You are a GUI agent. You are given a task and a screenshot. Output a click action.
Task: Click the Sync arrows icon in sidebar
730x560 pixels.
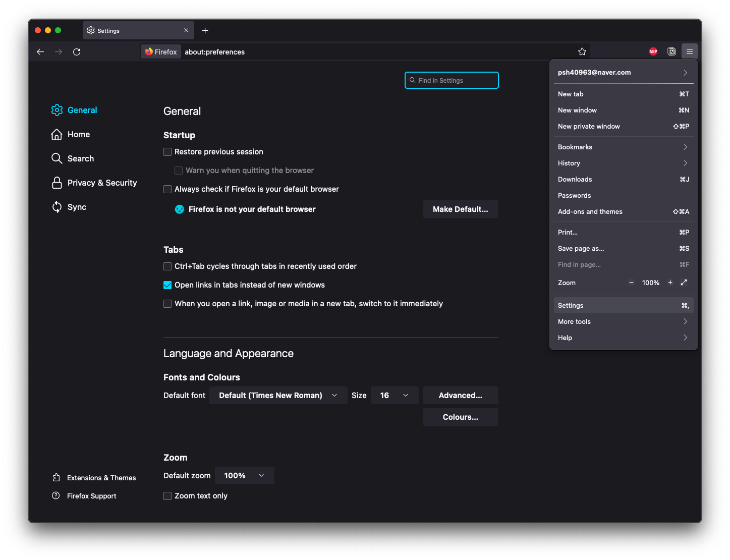pyautogui.click(x=57, y=207)
